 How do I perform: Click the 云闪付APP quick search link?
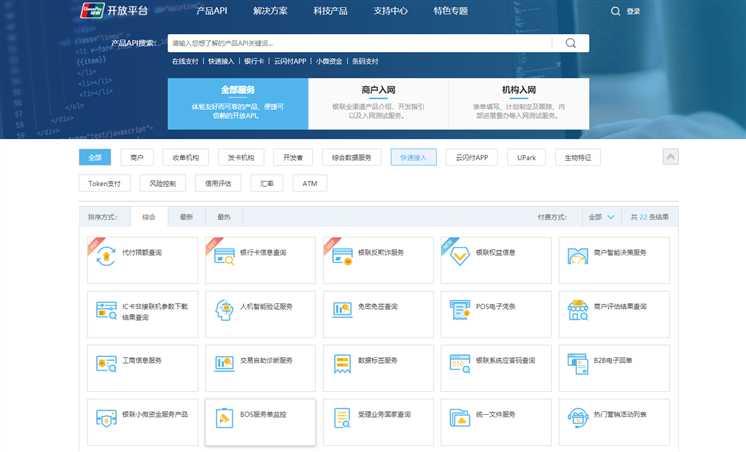point(290,61)
